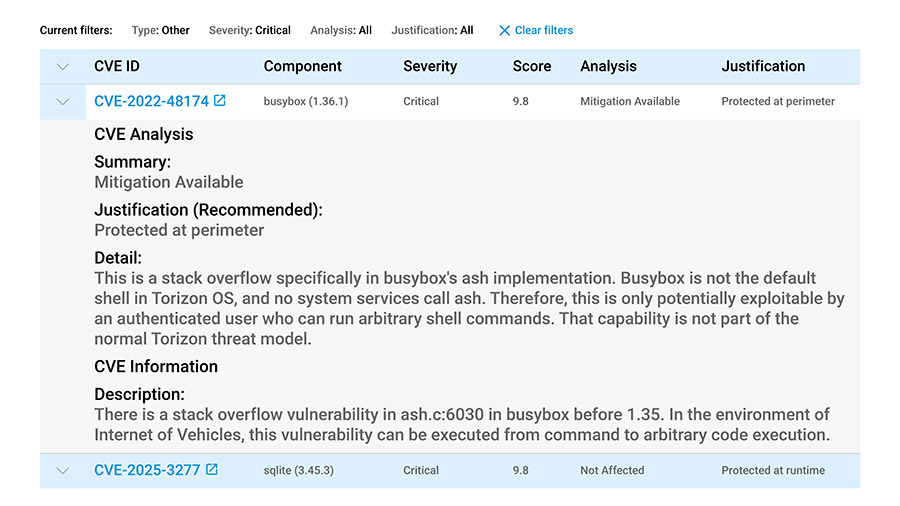Change the Justification: All filter
The height and width of the screenshot is (506, 900).
(432, 30)
